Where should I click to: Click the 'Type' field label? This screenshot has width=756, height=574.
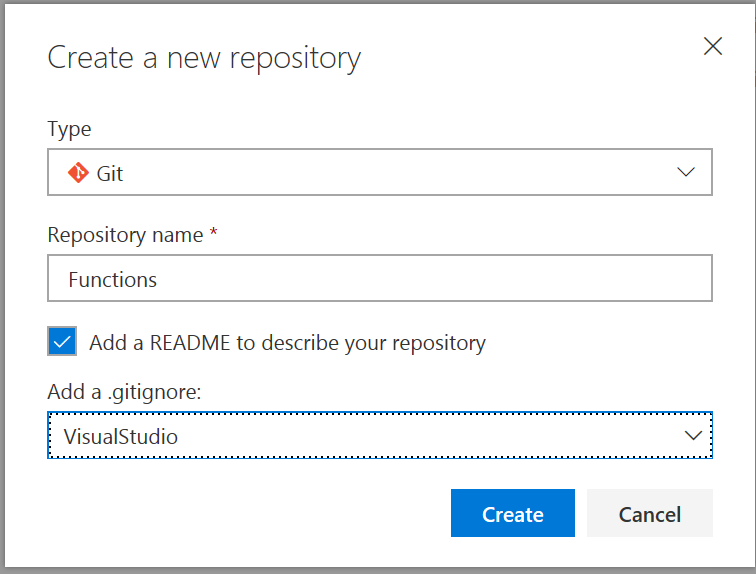pyautogui.click(x=69, y=129)
